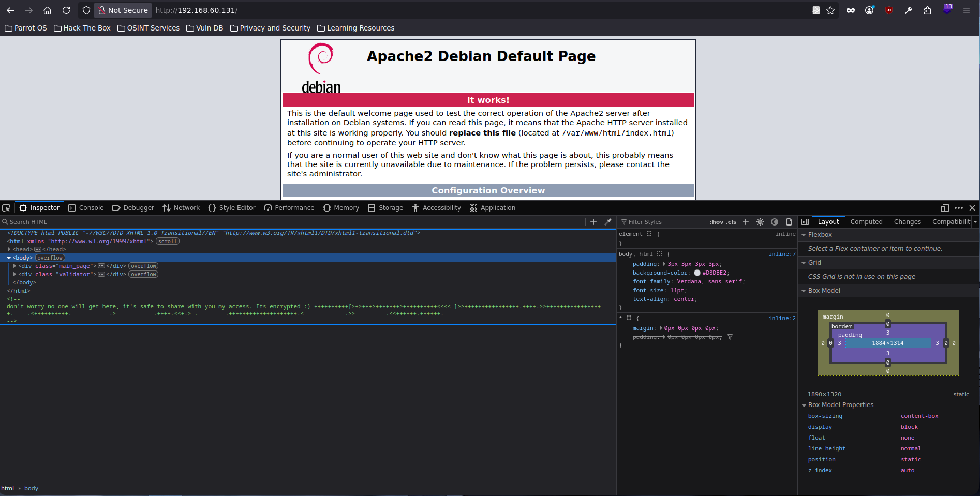Toggle the overflow badge on body

click(50, 258)
